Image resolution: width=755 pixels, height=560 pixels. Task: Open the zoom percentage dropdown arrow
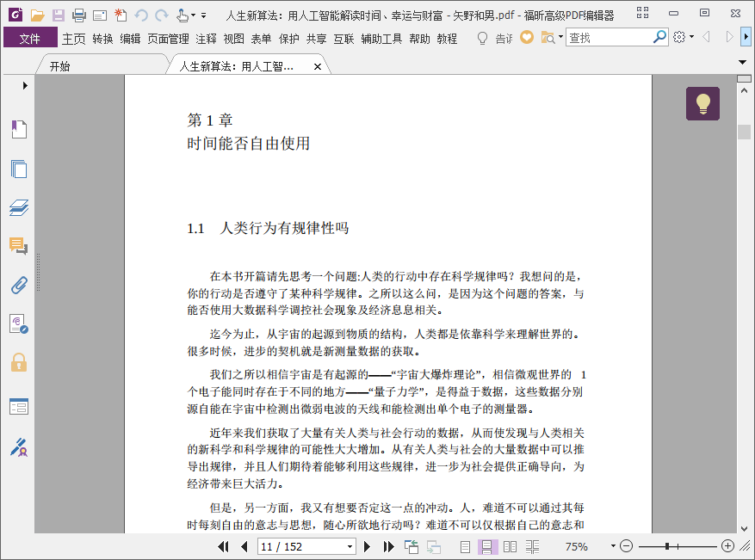tap(613, 546)
